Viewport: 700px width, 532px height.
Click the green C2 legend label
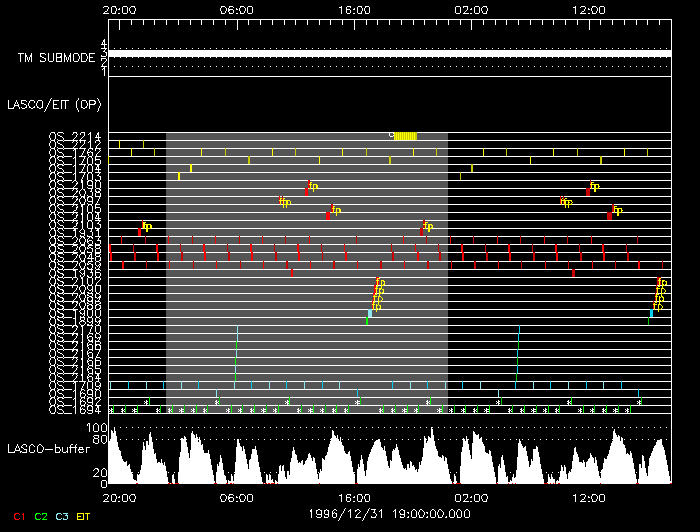tap(41, 516)
